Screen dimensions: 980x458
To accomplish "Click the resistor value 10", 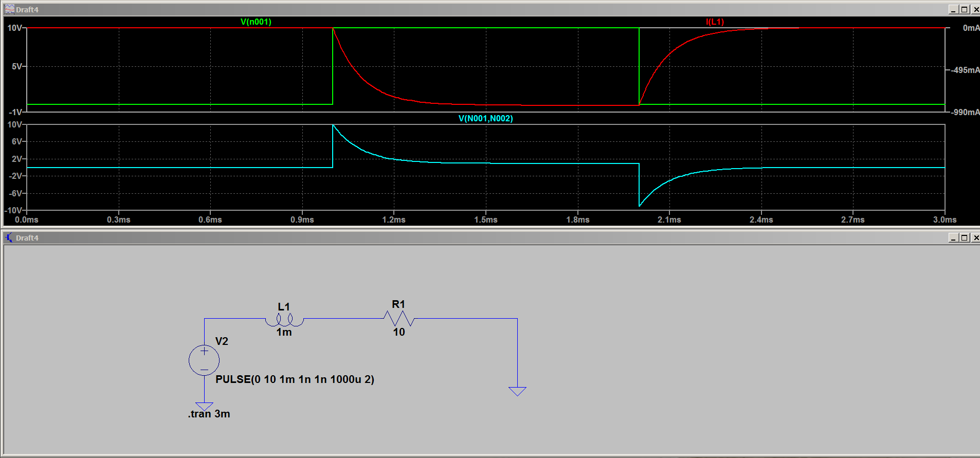I will (399, 332).
